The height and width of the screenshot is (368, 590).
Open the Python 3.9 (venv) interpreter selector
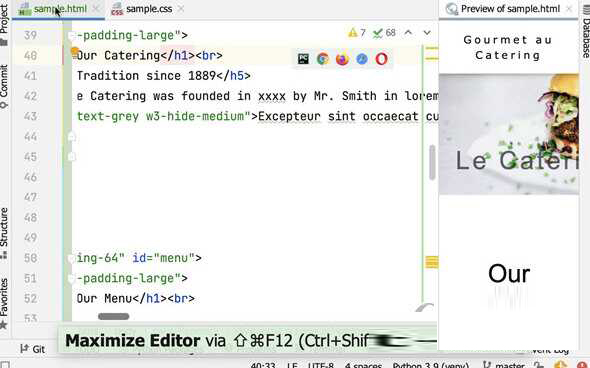(x=431, y=365)
